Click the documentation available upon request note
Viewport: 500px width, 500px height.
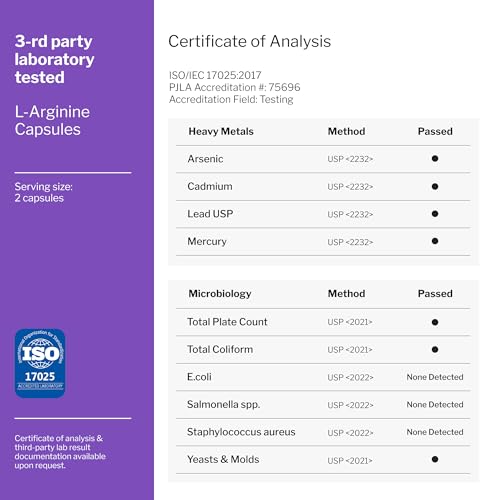click(60, 452)
